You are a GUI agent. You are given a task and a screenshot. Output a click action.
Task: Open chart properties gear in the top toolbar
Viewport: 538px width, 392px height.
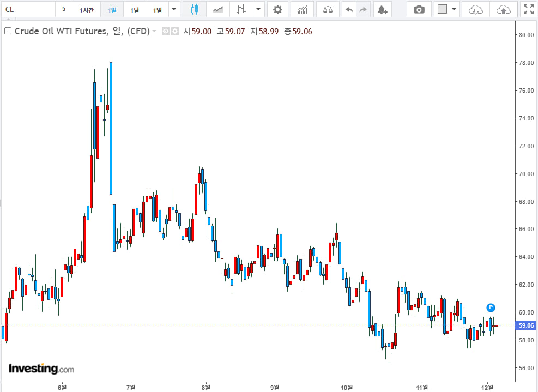[x=277, y=9]
